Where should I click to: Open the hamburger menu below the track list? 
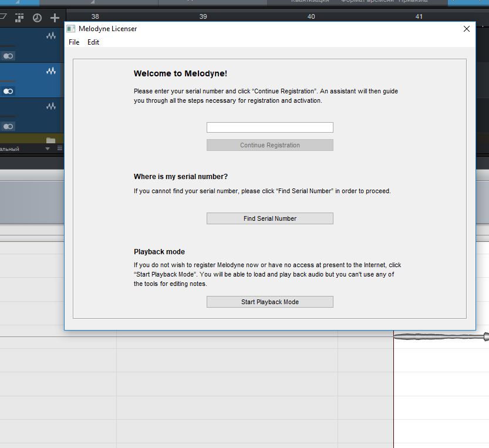pyautogui.click(x=59, y=149)
